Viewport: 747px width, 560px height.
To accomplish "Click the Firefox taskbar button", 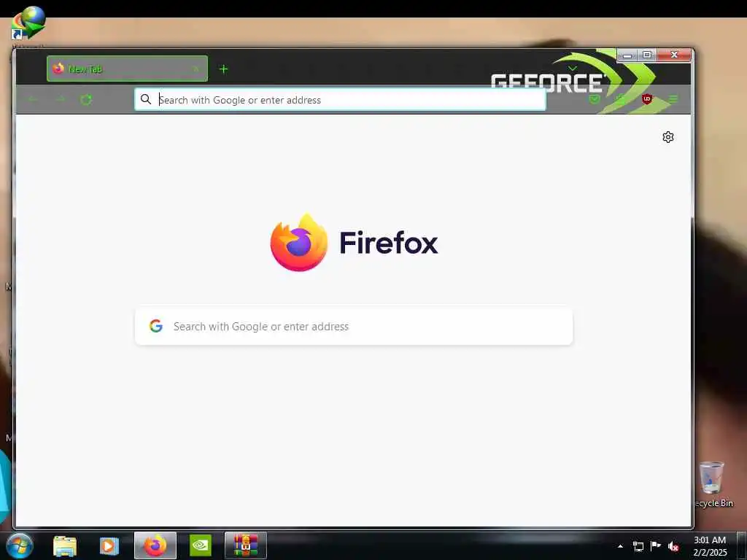I will 155,545.
